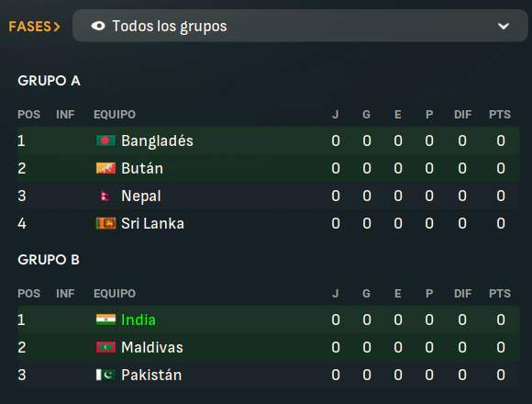Click the Nepal flag icon
The image size is (532, 404).
tap(105, 196)
